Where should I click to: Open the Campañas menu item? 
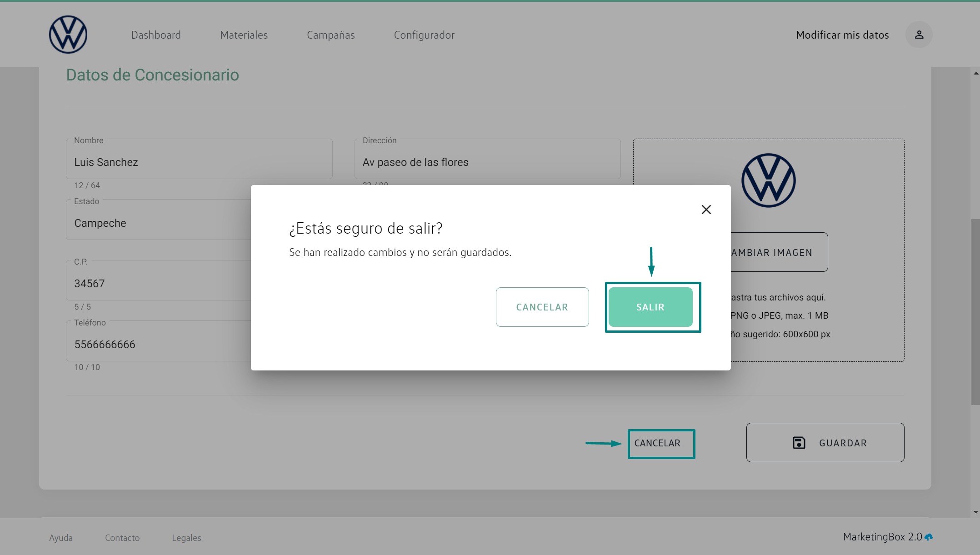(x=330, y=35)
